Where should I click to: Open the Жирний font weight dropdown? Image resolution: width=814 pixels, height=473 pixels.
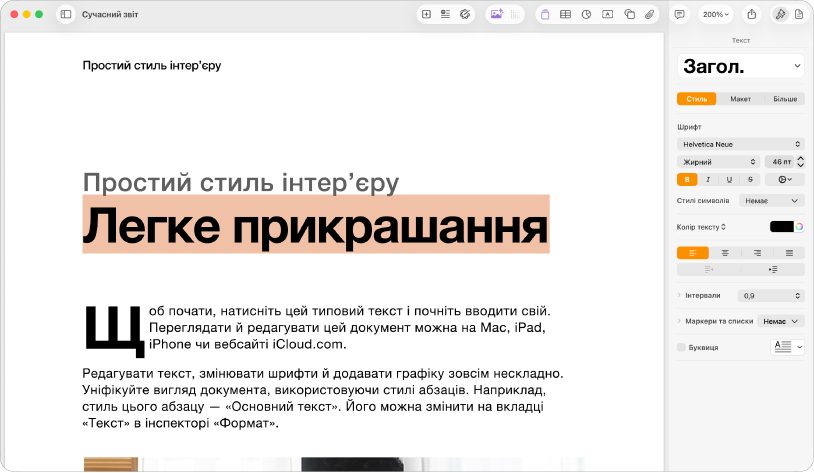[718, 162]
